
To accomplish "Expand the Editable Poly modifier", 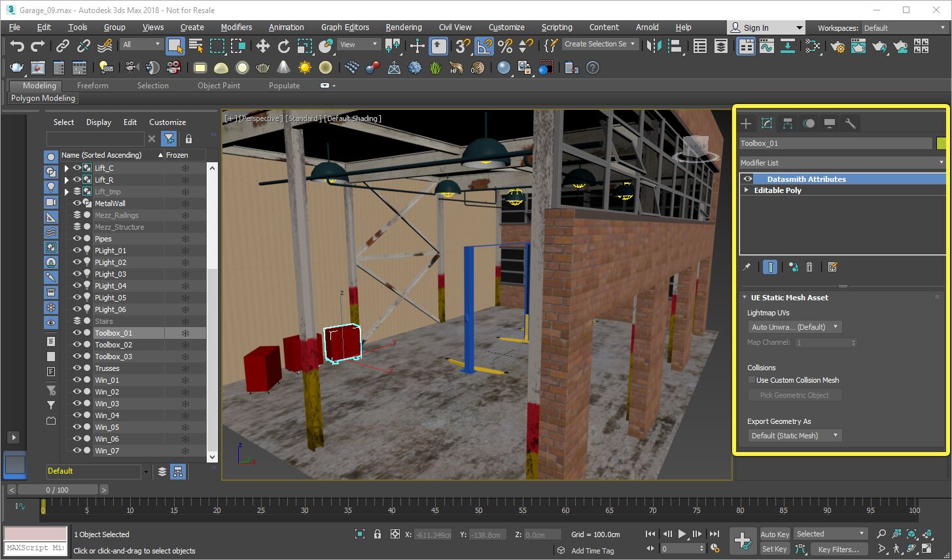I will pos(747,190).
